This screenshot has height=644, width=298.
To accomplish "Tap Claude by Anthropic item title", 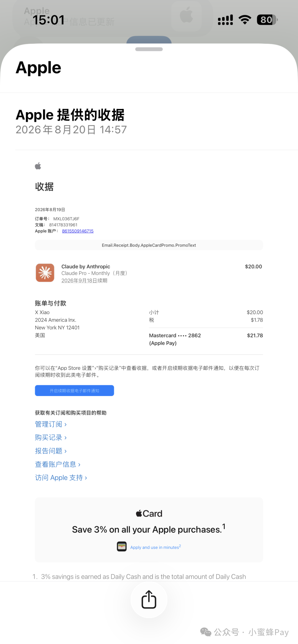I will tap(86, 266).
